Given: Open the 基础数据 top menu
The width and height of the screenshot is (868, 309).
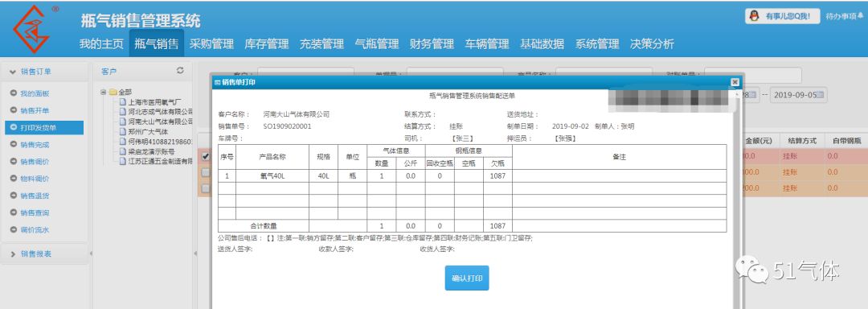Looking at the screenshot, I should [542, 43].
